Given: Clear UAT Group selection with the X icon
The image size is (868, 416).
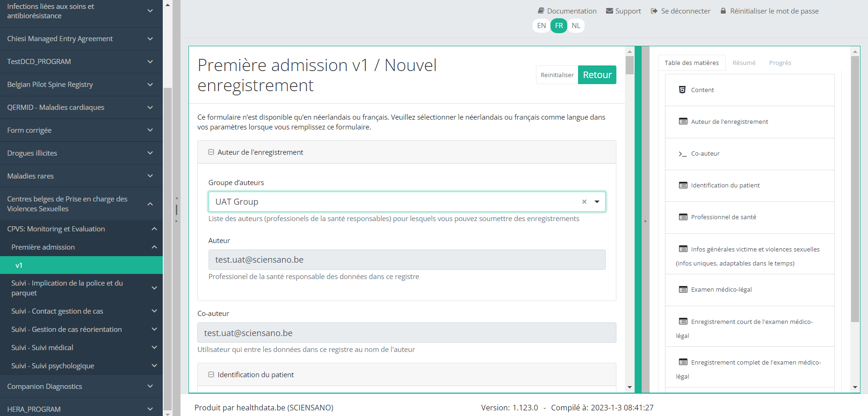Looking at the screenshot, I should pos(584,202).
